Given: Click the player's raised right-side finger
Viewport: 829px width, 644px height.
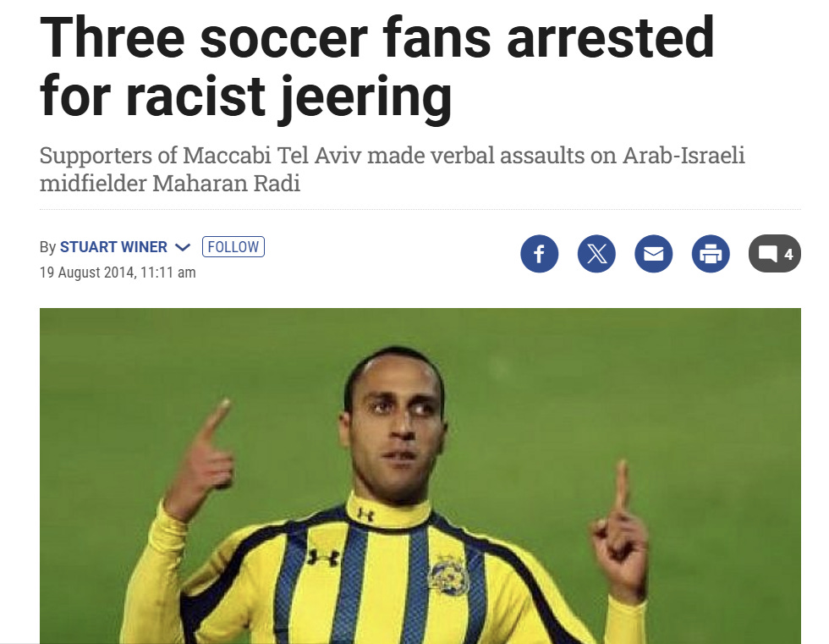Looking at the screenshot, I should coord(621,486).
